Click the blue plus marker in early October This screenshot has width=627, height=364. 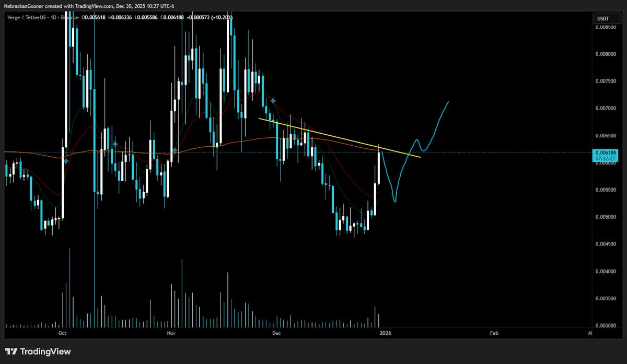65,161
